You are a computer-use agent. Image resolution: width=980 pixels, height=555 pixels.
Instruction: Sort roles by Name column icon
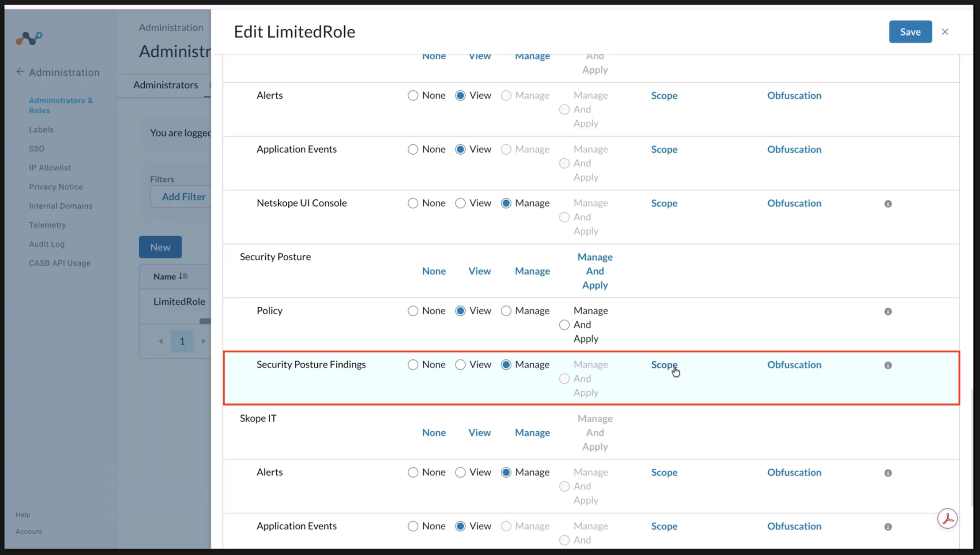click(x=183, y=276)
